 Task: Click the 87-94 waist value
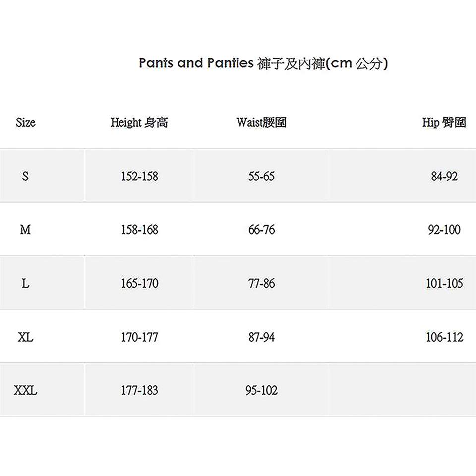point(261,337)
